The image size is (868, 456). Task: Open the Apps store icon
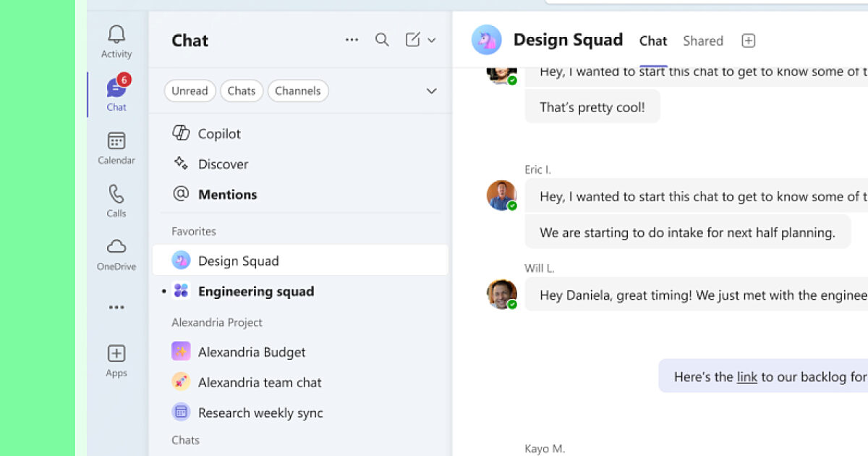click(x=116, y=353)
